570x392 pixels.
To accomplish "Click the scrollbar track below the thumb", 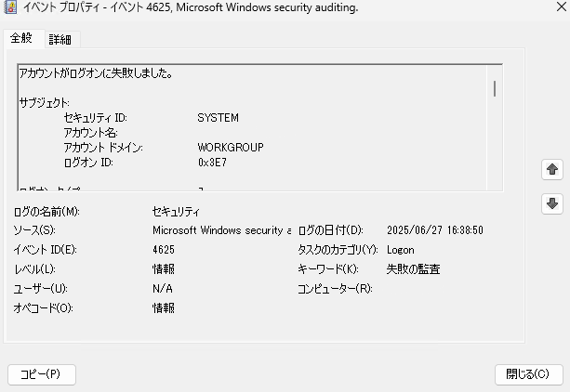I will (x=495, y=145).
